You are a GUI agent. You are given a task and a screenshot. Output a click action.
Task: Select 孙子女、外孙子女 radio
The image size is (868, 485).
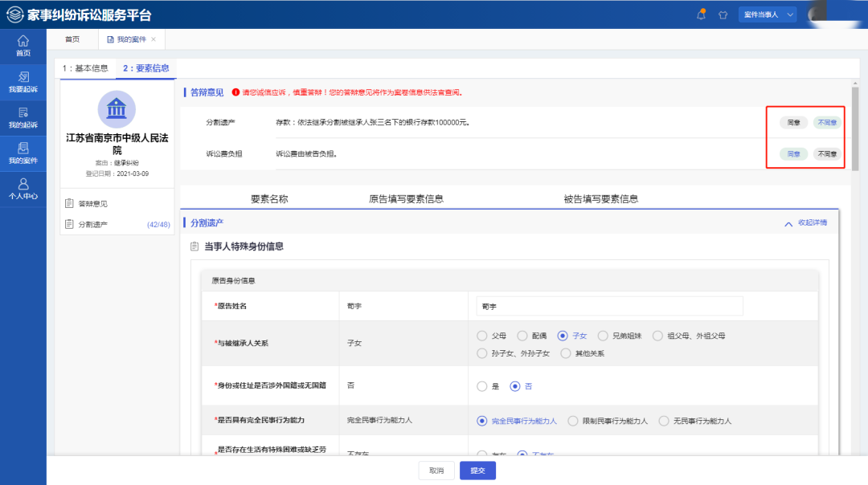tap(482, 353)
